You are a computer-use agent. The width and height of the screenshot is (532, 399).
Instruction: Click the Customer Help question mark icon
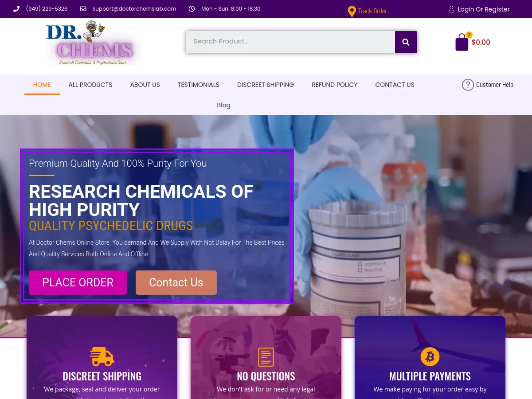tap(468, 85)
